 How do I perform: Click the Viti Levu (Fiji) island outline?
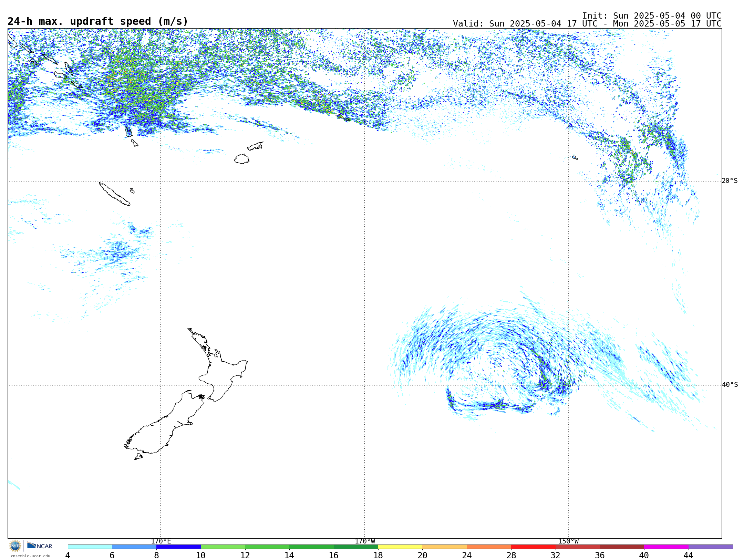point(242,159)
